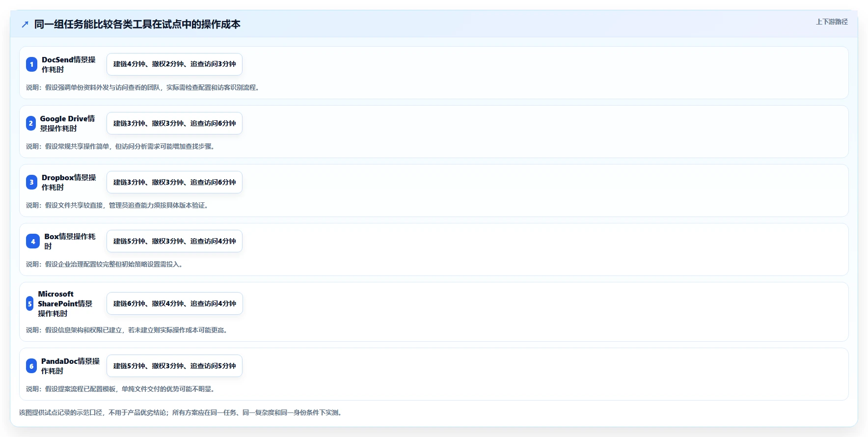
Task: Click the Dropbox note about 管理员追查能力
Action: pos(118,205)
